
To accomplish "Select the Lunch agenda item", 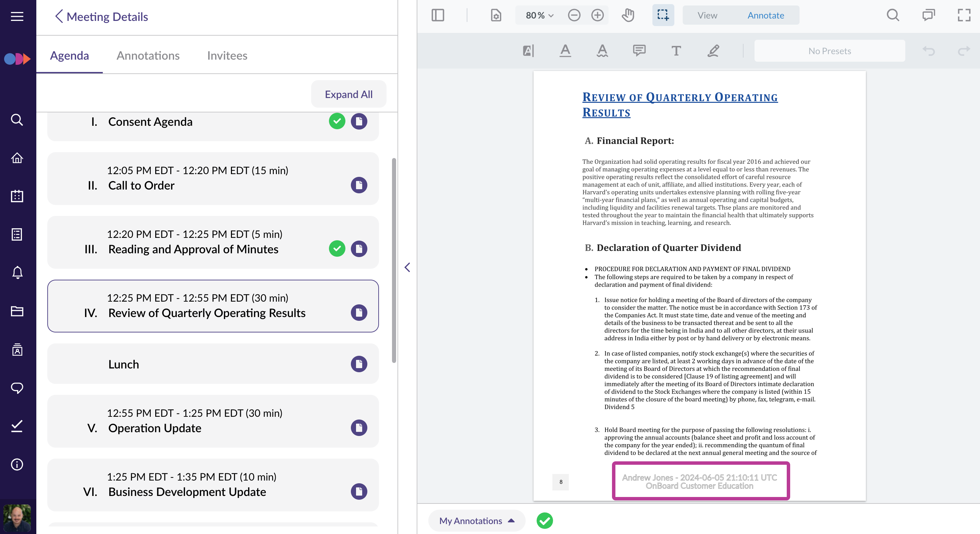I will pos(213,364).
